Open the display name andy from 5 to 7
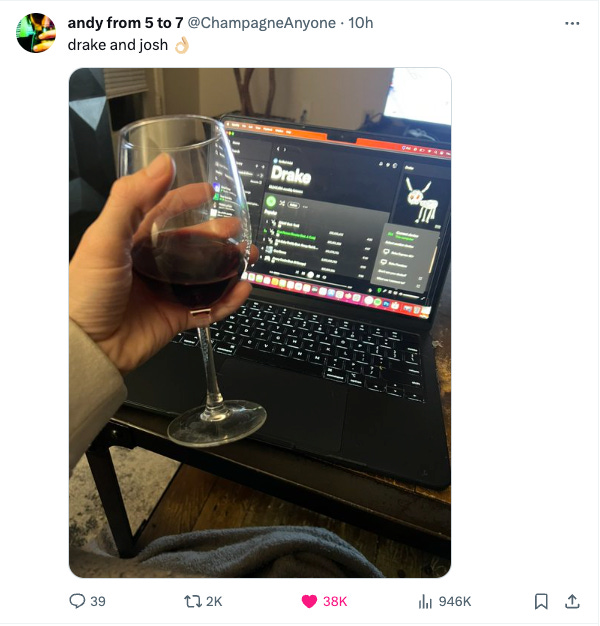 125,23
